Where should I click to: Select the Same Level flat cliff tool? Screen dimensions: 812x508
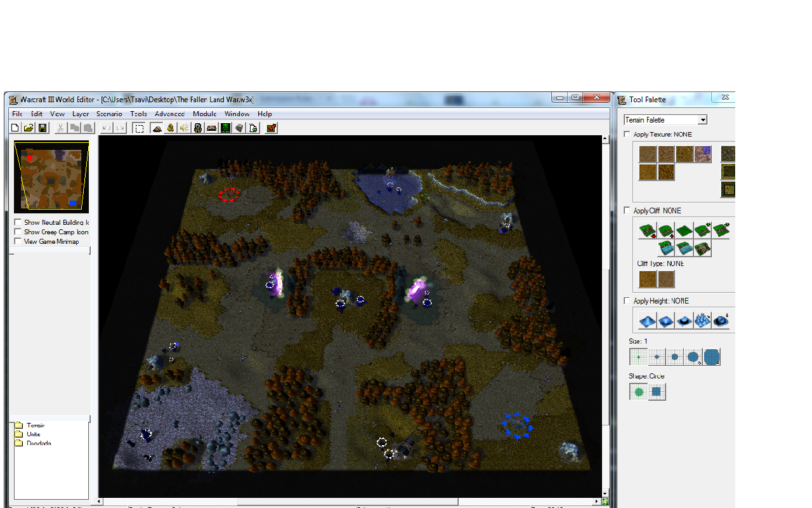[684, 231]
